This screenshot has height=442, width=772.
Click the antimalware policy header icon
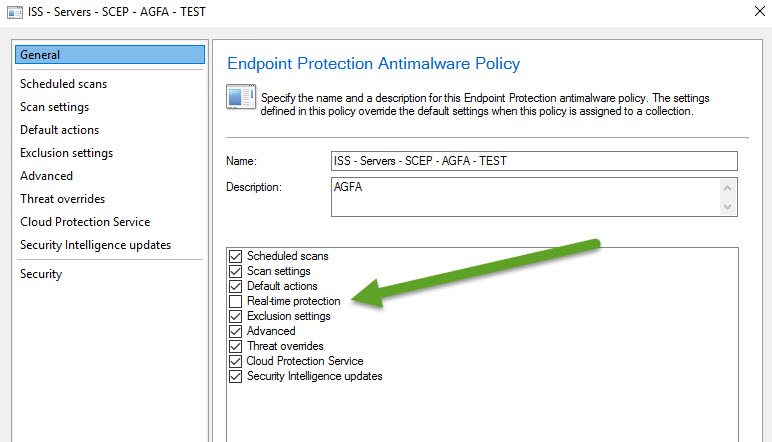[x=241, y=96]
